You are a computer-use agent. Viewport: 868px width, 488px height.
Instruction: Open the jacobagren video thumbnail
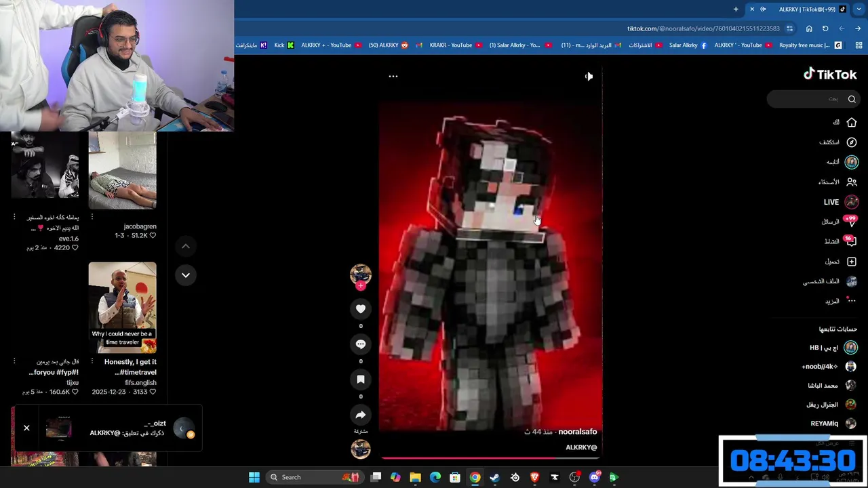point(122,171)
